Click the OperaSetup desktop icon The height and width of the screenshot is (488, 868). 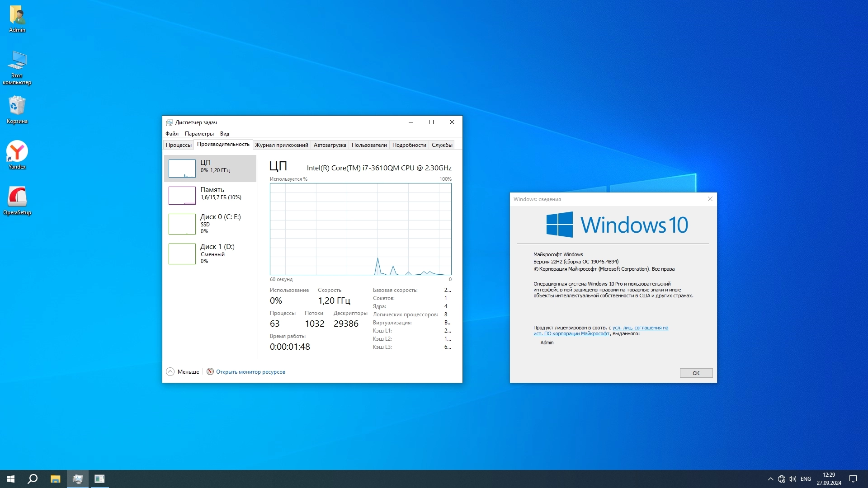pos(17,197)
